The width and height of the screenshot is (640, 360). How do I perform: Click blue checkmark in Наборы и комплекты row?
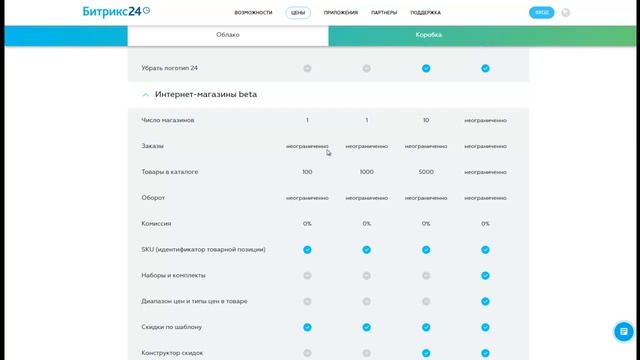(485, 276)
